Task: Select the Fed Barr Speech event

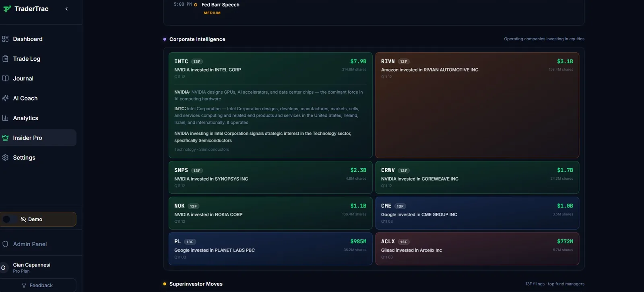Action: [x=220, y=5]
